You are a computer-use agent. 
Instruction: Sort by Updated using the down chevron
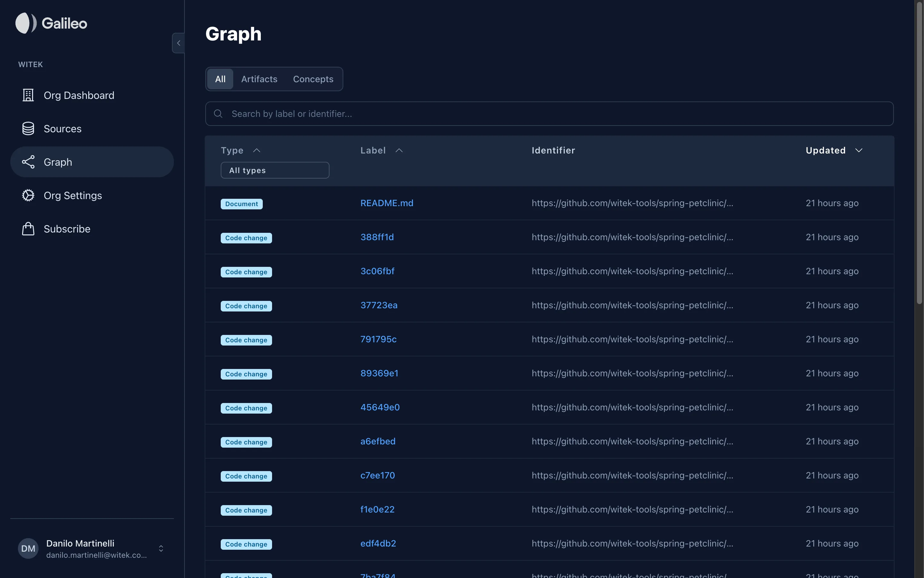coord(859,150)
